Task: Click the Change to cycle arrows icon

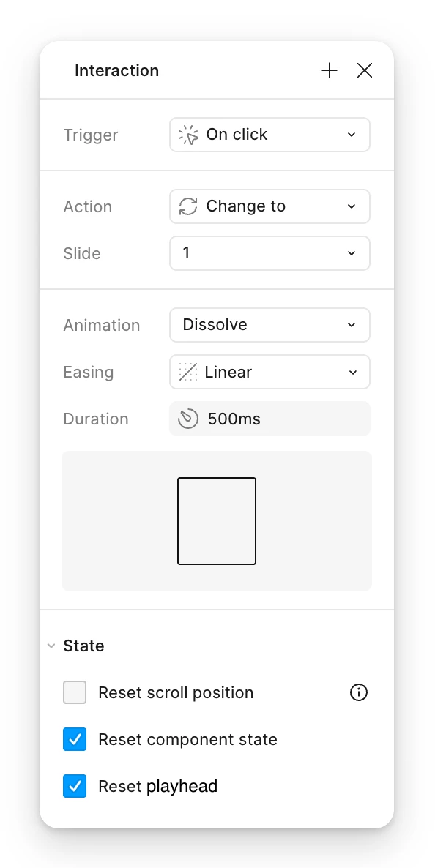Action: pos(188,206)
